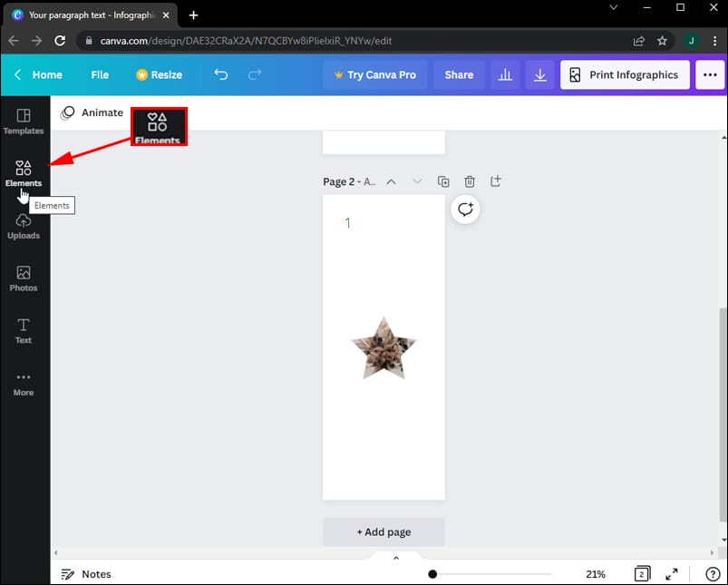Viewport: 728px width, 585px height.
Task: Add a comment using the speech bubble icon
Action: click(x=465, y=210)
